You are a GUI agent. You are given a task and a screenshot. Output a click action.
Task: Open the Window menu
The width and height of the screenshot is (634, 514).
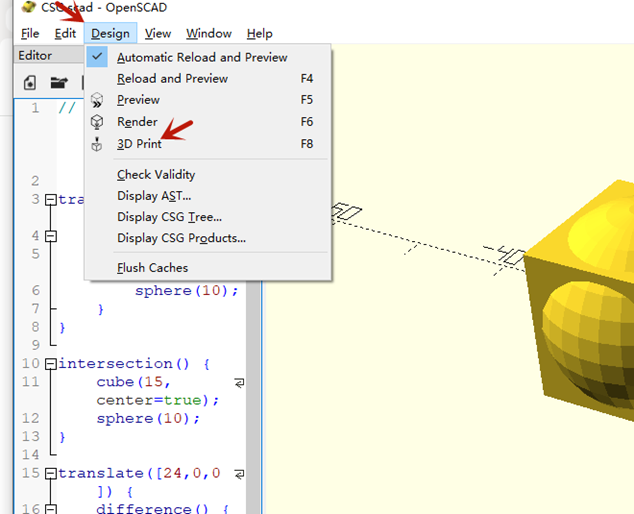(209, 34)
